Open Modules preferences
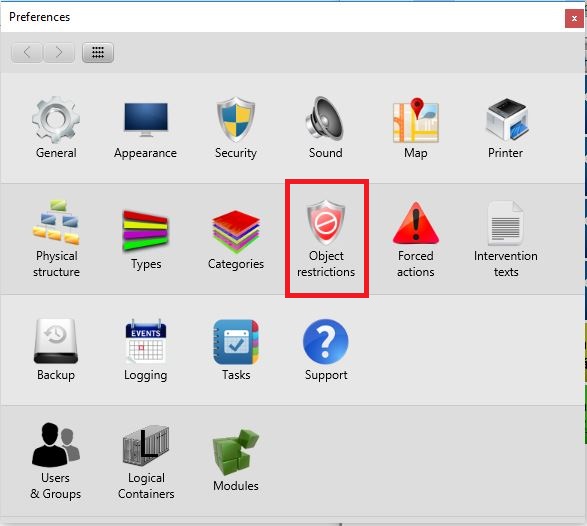Screen dimensions: 587x526 pyautogui.click(x=235, y=452)
